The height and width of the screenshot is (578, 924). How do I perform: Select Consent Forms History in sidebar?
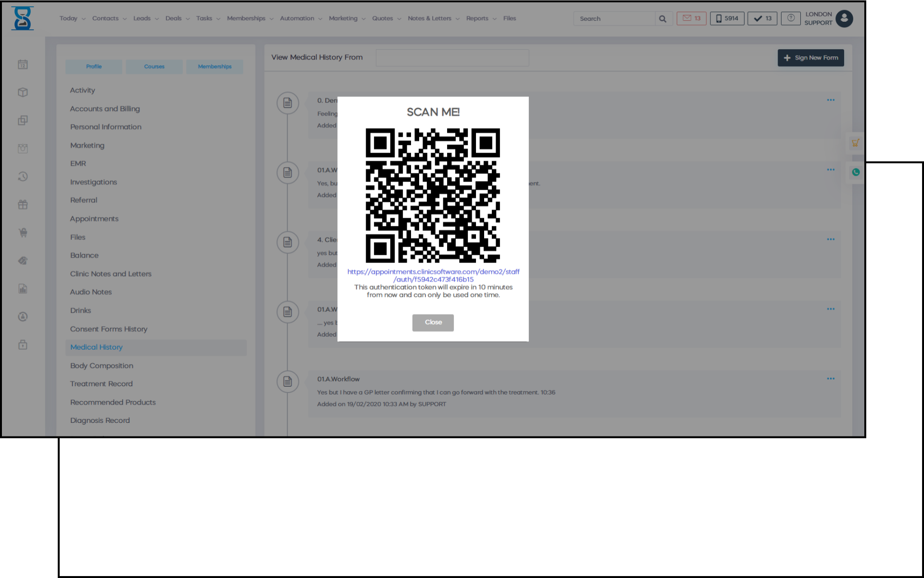[109, 329]
